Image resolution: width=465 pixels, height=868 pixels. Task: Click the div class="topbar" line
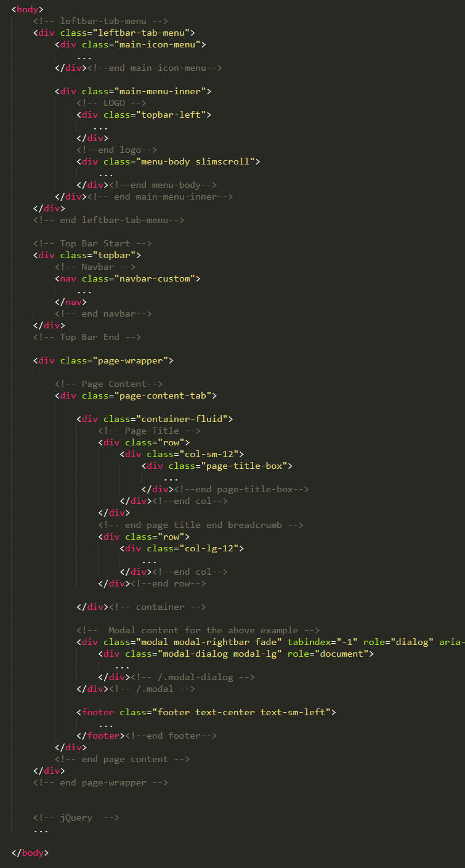[87, 255]
